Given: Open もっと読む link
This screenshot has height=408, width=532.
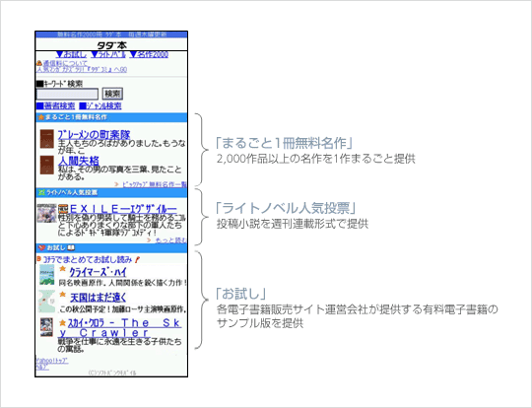Looking at the screenshot, I should coord(170,240).
